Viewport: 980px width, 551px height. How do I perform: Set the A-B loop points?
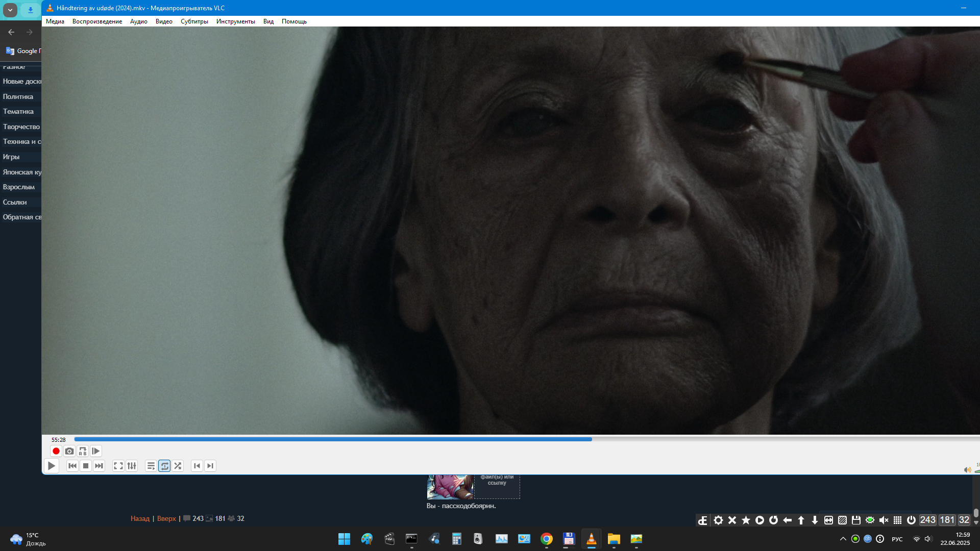click(x=83, y=451)
